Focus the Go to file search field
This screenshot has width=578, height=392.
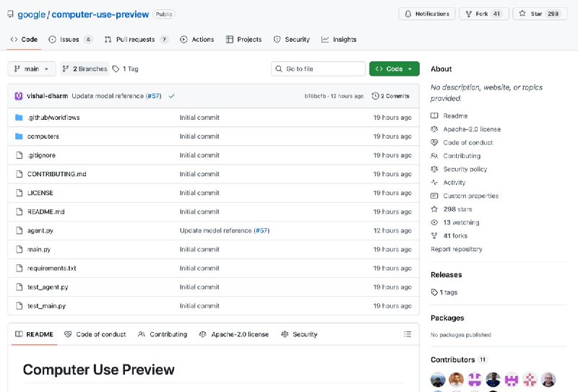click(318, 69)
